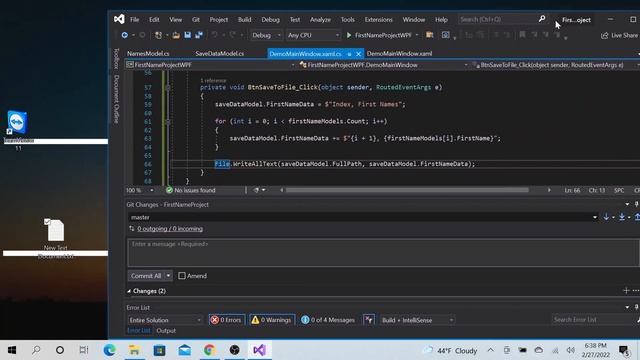Click the 0 outgoing / 0 incoming link
640x360 pixels.
170,229
